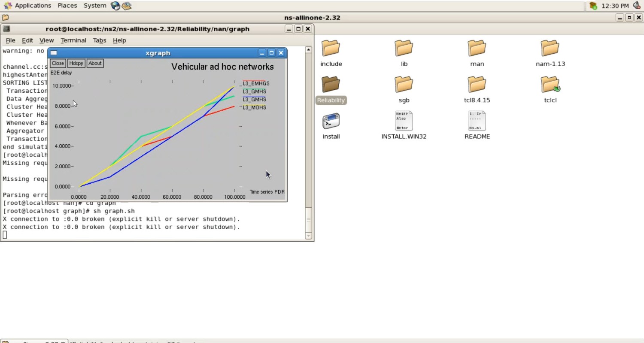Screen dimensions: 644x343
Task: Open the nam-1.13 folder
Action: click(550, 48)
